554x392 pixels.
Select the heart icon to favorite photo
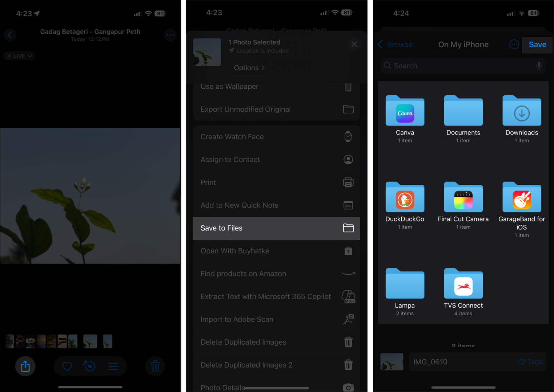(67, 366)
